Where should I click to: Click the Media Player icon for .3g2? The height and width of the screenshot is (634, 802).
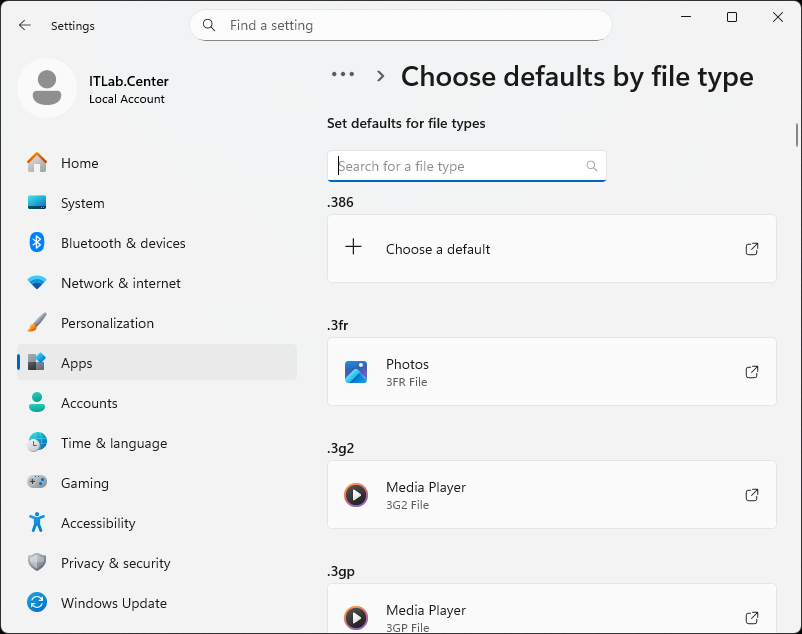pyautogui.click(x=355, y=495)
